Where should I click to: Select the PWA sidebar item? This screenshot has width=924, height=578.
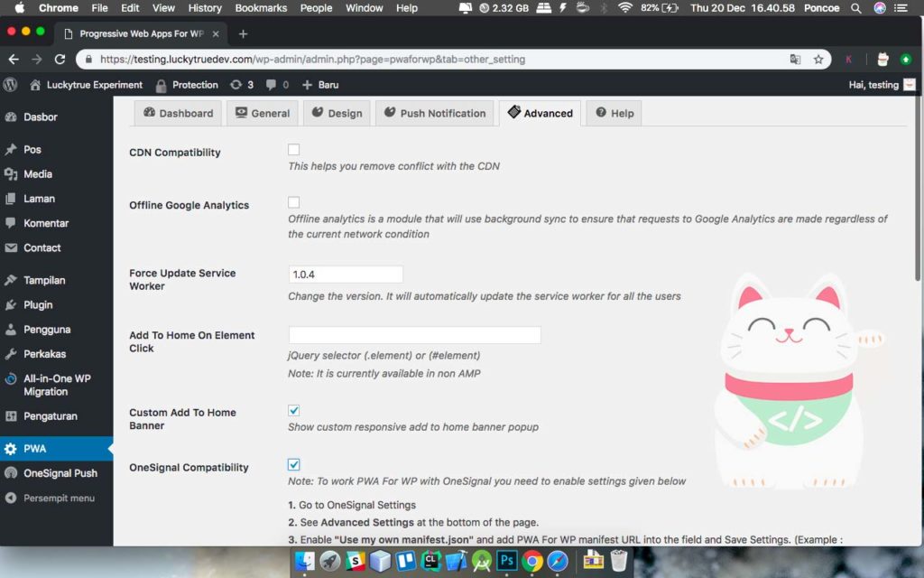point(57,449)
